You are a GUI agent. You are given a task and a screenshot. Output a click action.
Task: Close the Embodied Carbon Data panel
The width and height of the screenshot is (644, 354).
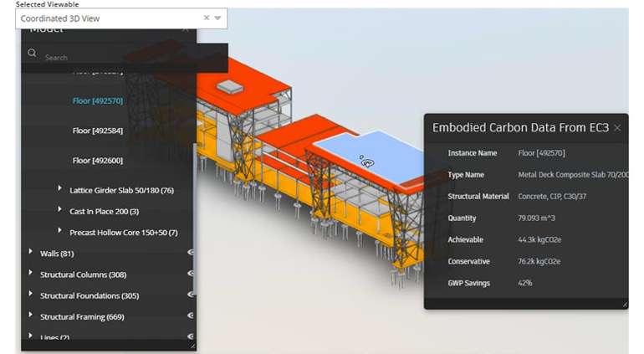[x=617, y=128]
